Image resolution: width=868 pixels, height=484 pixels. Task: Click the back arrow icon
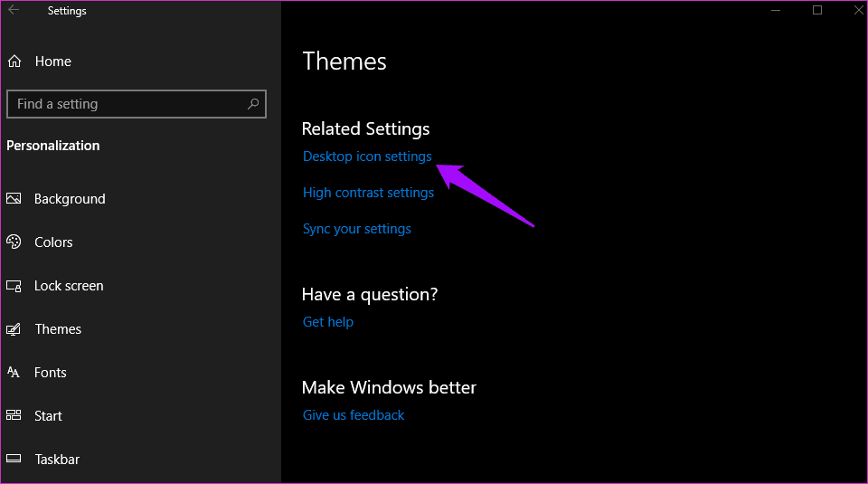(14, 10)
